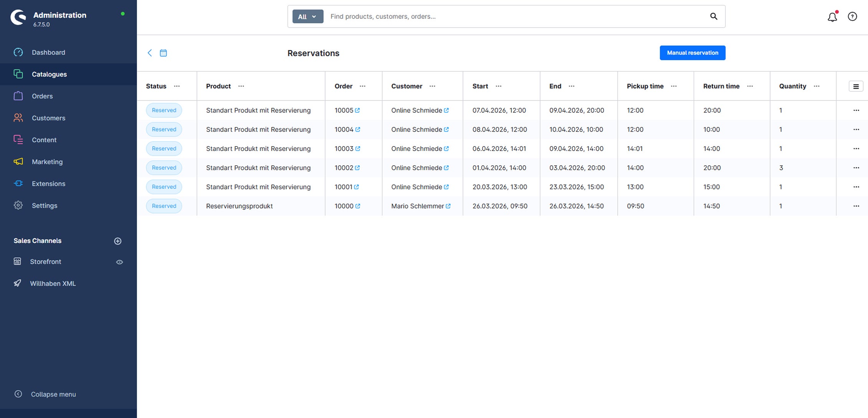Click the Manual reservation button
Screen dimensions: 868x418
pyautogui.click(x=693, y=53)
